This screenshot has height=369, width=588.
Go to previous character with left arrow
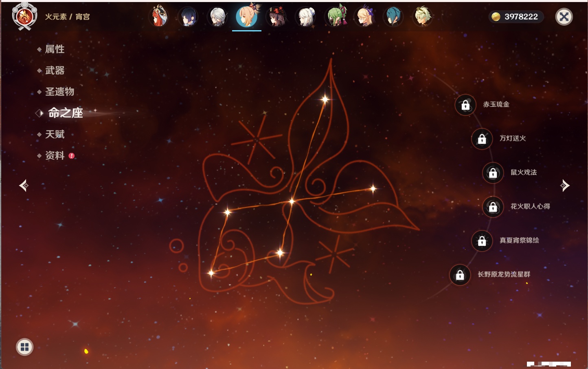click(24, 186)
